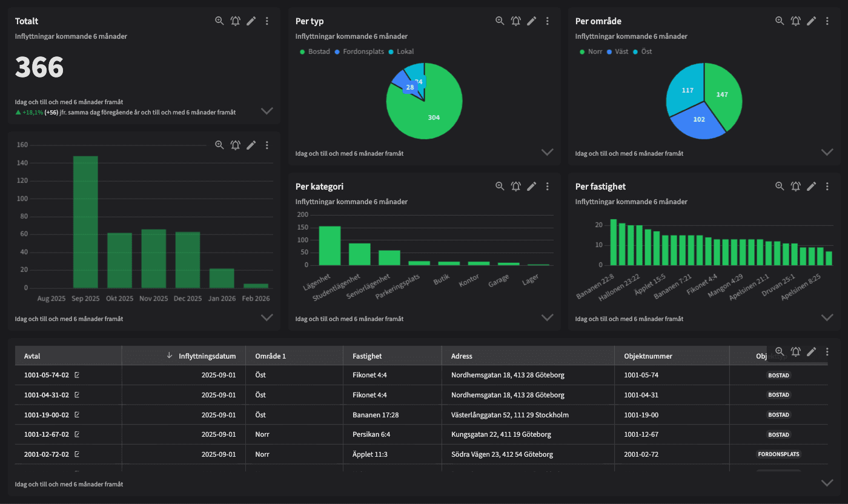The width and height of the screenshot is (848, 504).
Task: Click the alarm bell icon above the table
Action: point(795,351)
